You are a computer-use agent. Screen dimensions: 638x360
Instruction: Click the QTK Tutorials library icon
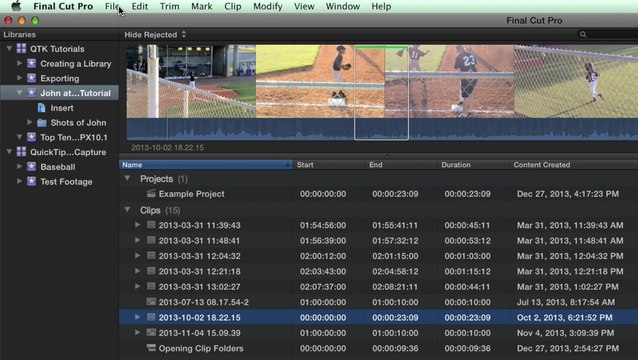pos(21,49)
